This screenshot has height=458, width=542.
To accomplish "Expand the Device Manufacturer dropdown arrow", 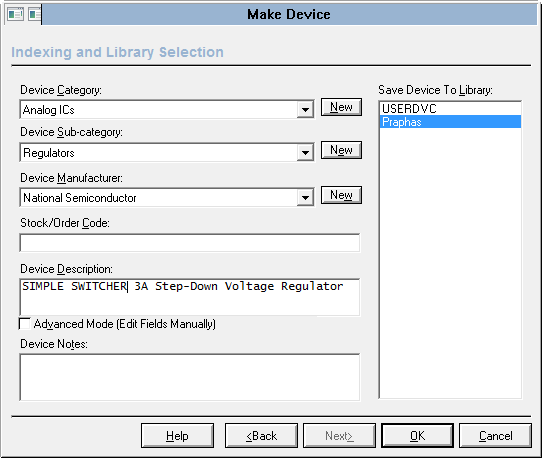I will coord(305,198).
